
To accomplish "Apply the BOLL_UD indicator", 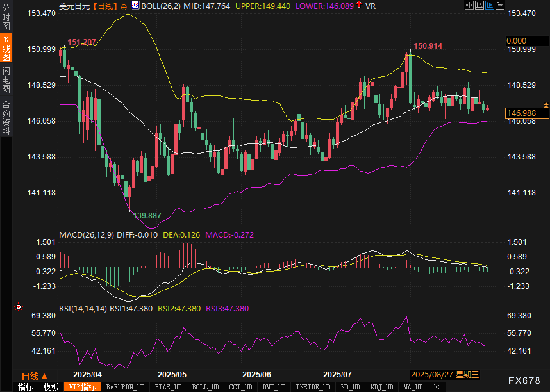I will pyautogui.click(x=205, y=387).
